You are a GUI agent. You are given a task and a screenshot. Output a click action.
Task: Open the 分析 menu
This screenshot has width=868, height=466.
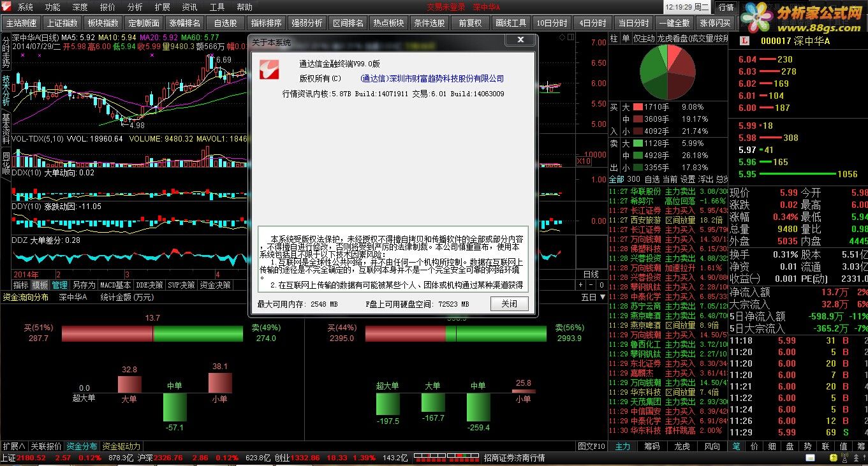point(135,7)
